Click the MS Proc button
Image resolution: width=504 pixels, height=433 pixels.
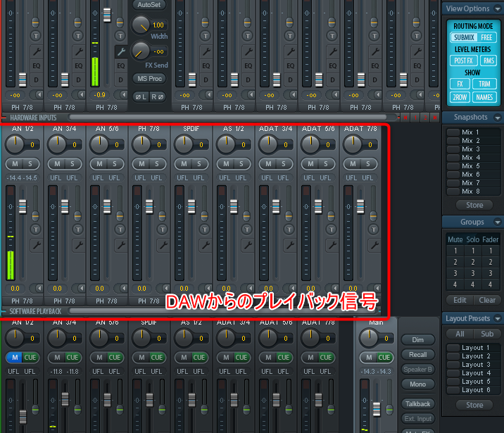coord(149,79)
